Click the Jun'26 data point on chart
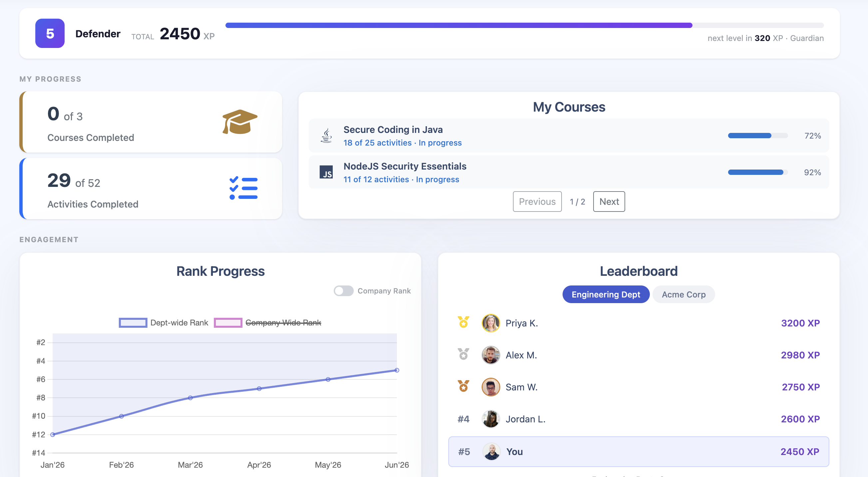Image resolution: width=868 pixels, height=477 pixels. (397, 370)
